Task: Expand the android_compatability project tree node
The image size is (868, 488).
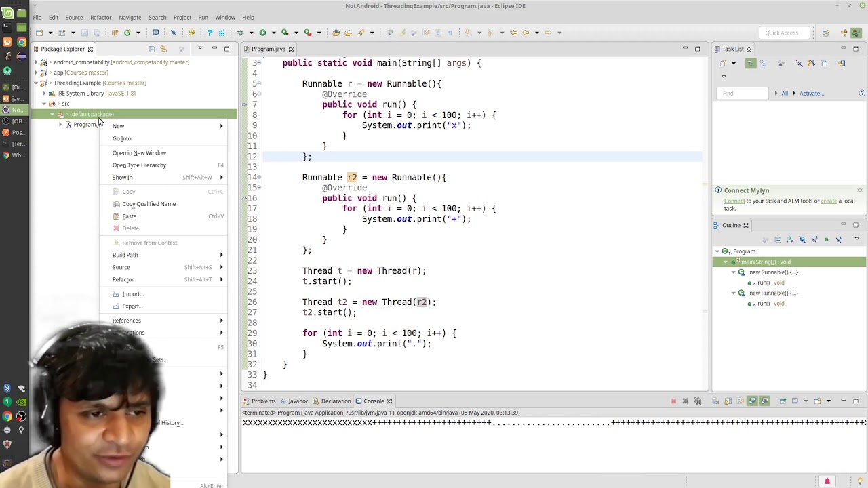Action: coord(36,62)
